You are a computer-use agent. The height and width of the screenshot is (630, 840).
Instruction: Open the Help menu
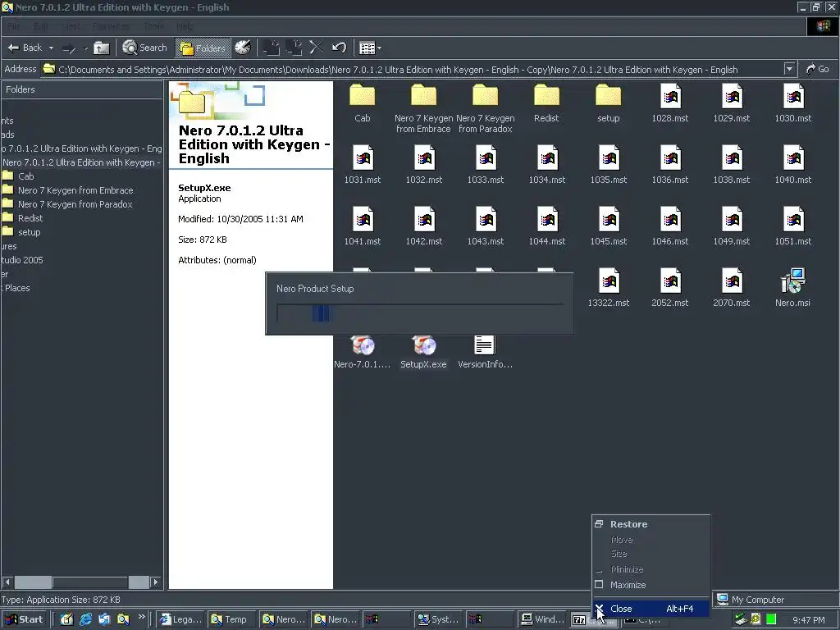[x=185, y=25]
